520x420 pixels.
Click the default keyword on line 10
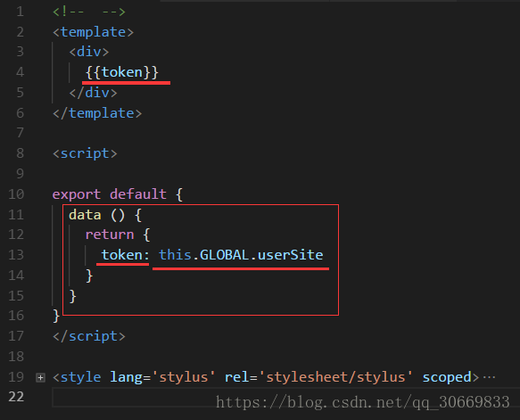138,194
